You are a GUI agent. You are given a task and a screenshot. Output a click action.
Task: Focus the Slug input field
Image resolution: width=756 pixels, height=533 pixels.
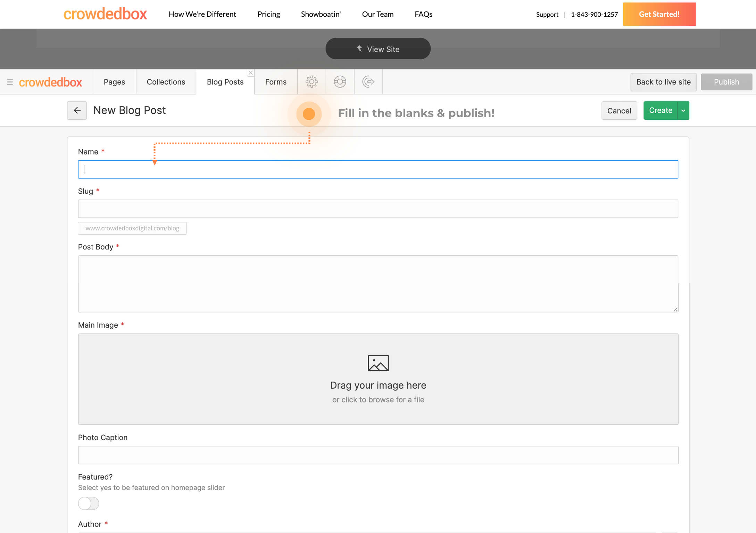click(x=378, y=209)
